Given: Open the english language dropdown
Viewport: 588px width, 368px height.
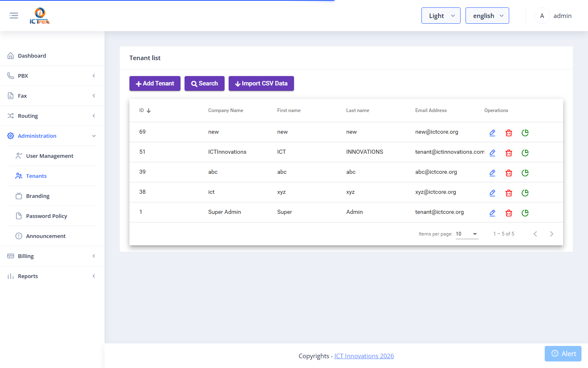Looking at the screenshot, I should (x=487, y=16).
